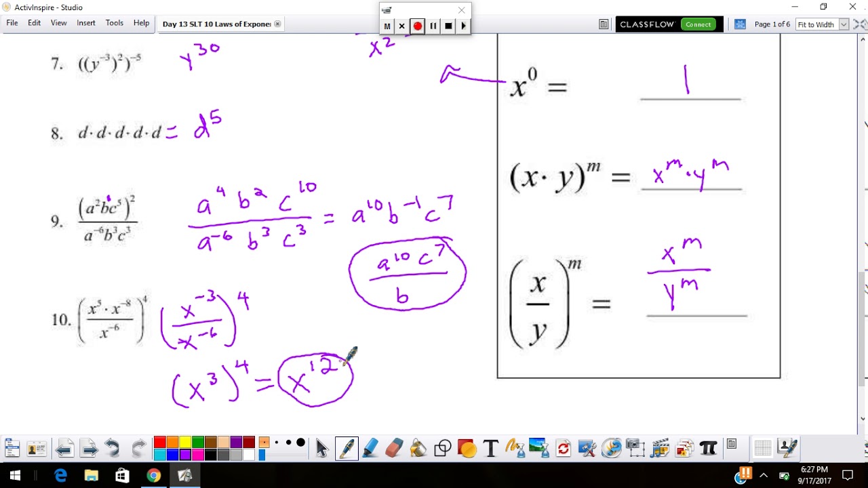Image resolution: width=868 pixels, height=488 pixels.
Task: Go to Previous Page arrow
Action: 64,448
